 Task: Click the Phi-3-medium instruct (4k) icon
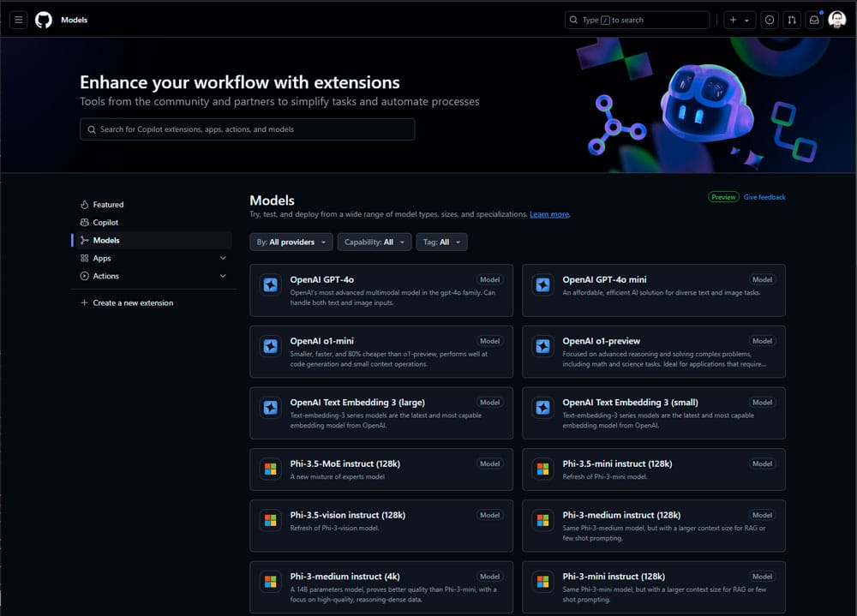271,582
